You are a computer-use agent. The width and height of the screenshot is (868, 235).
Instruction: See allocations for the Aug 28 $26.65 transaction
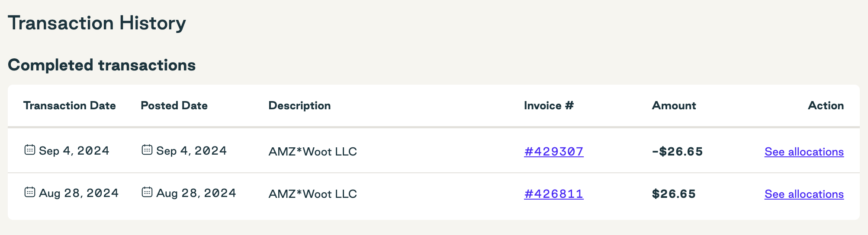pos(804,194)
